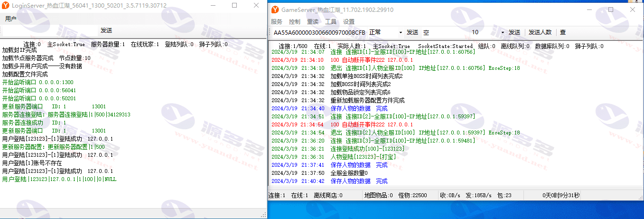Click the 发送人数 button

tap(540, 32)
